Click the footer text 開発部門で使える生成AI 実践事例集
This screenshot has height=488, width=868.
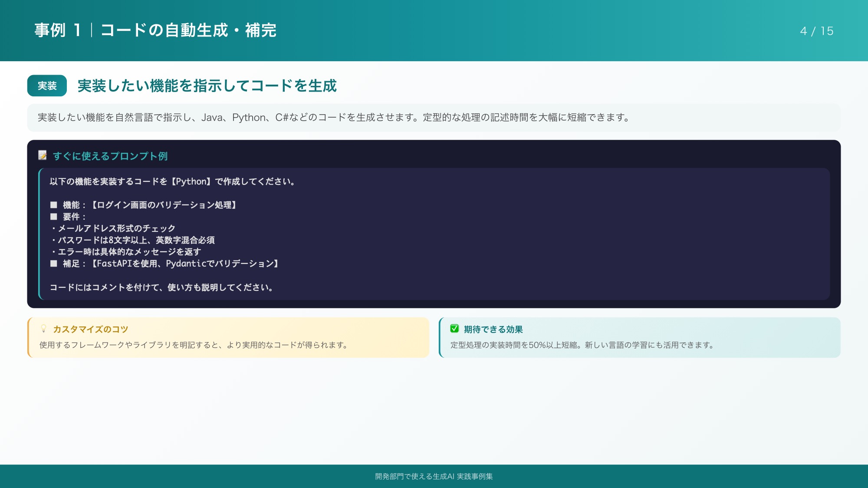point(434,476)
